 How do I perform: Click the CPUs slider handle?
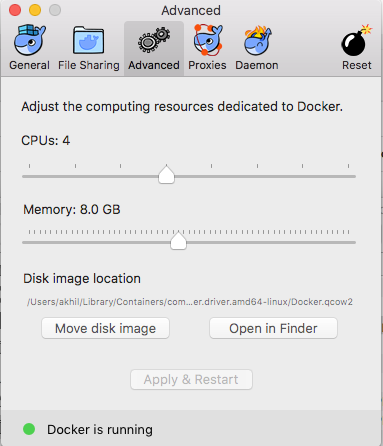166,174
